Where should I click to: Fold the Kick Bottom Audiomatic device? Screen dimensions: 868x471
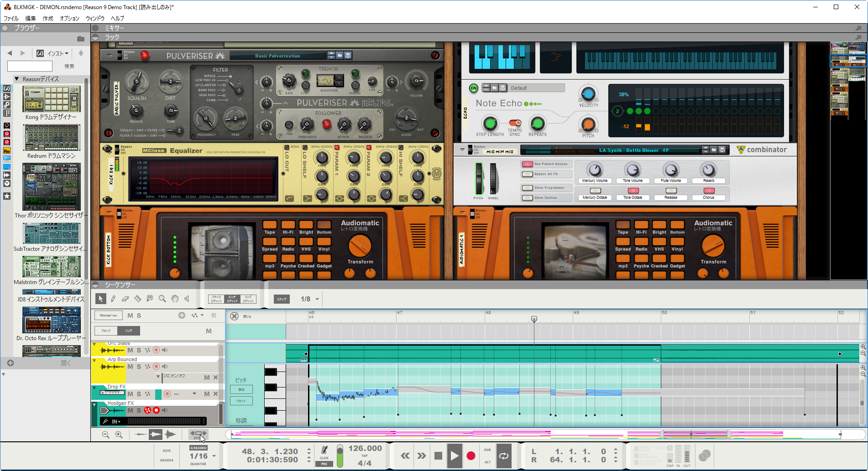coord(110,212)
